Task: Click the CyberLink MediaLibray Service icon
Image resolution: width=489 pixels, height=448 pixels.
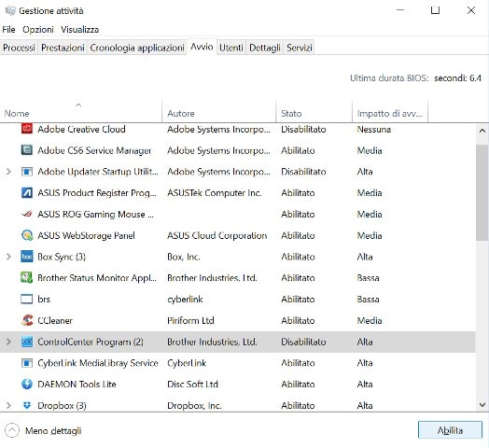Action: (x=27, y=363)
